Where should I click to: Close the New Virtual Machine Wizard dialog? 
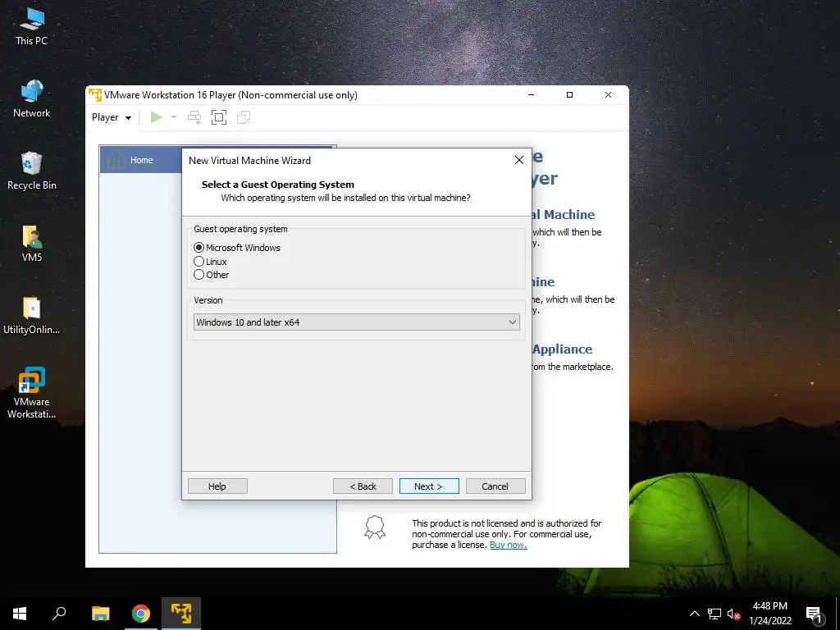point(518,160)
